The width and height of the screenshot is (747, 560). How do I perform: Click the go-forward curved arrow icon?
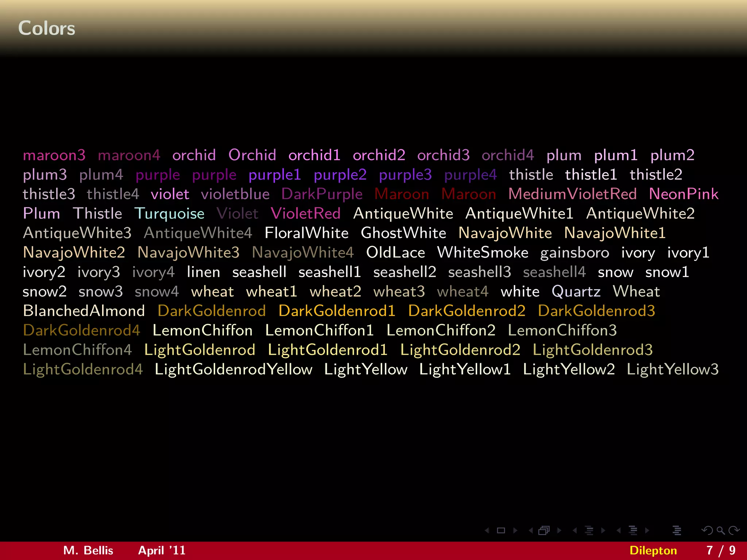[734, 530]
